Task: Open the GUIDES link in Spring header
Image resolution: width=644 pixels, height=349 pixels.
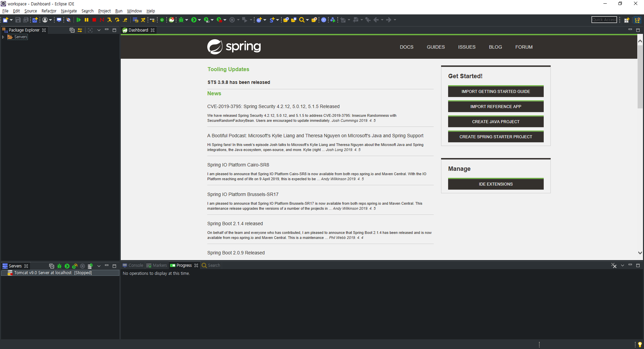Action: [x=436, y=47]
